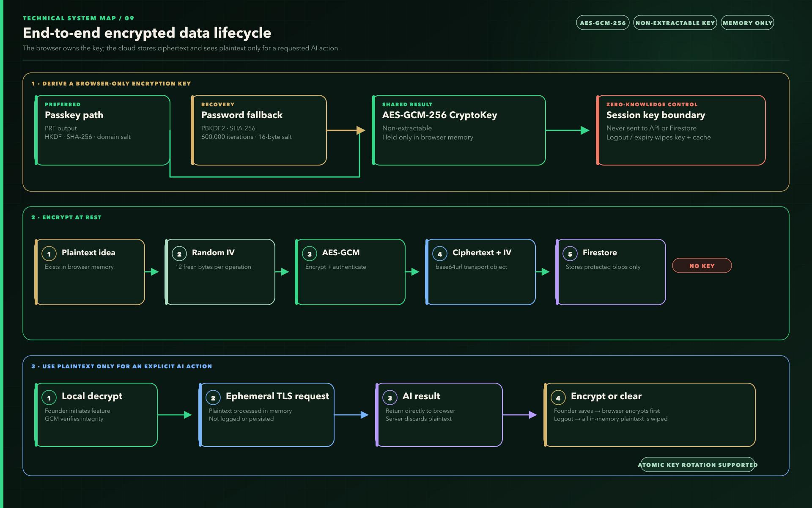Select step 4 circle on Encrypt or clear
The width and height of the screenshot is (812, 508).
coord(558,398)
